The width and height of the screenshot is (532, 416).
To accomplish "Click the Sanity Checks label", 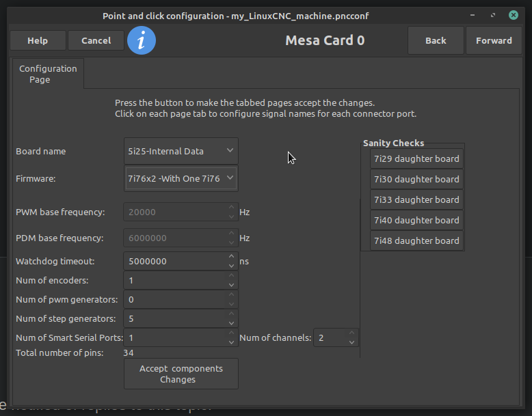I will pos(394,143).
